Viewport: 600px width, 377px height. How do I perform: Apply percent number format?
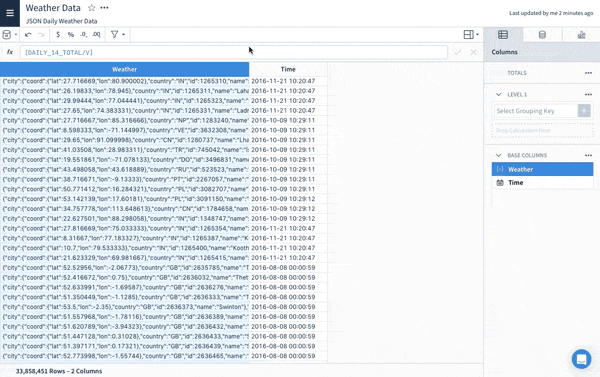point(70,34)
